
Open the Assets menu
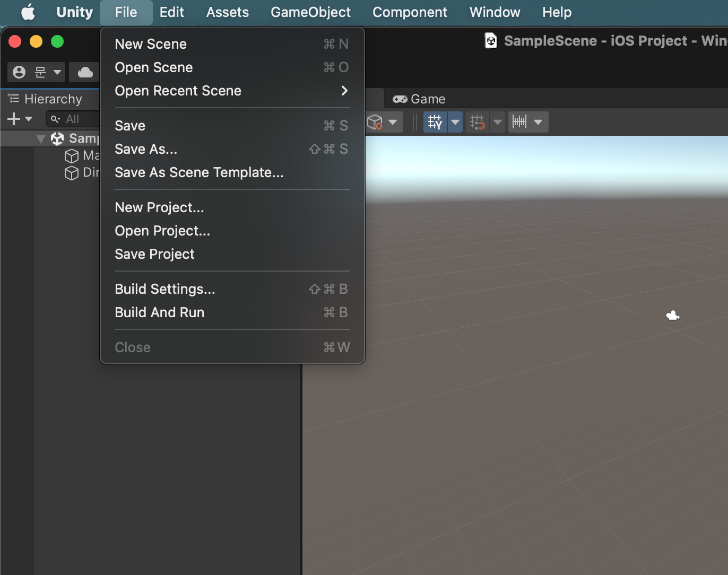[x=228, y=12]
